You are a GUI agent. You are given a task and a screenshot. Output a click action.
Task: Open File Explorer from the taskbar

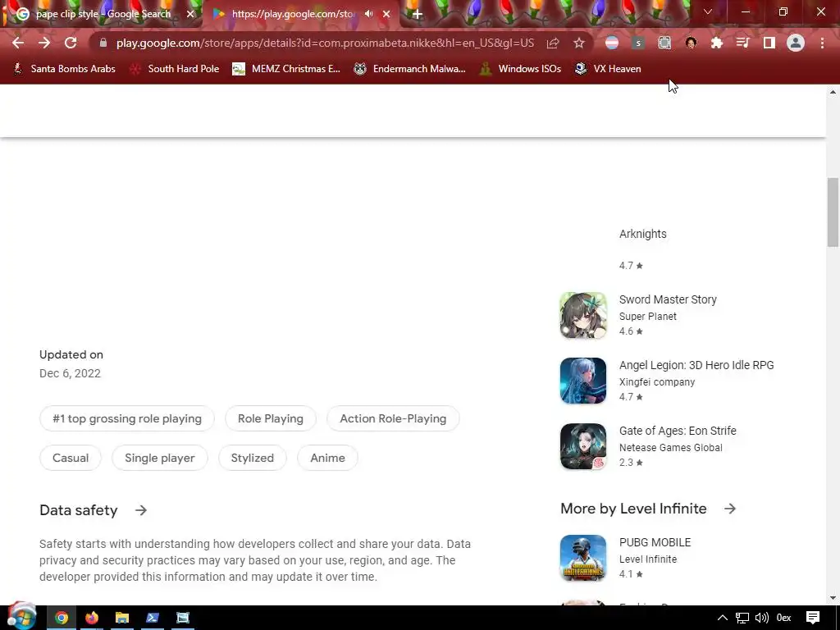(122, 618)
